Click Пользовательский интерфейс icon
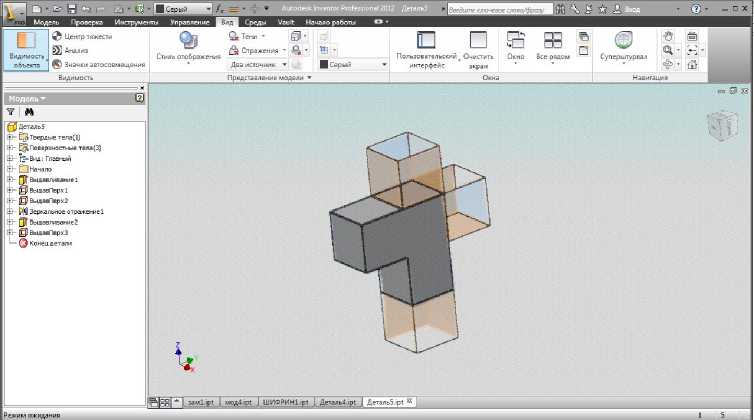The height and width of the screenshot is (420, 754). point(426,40)
